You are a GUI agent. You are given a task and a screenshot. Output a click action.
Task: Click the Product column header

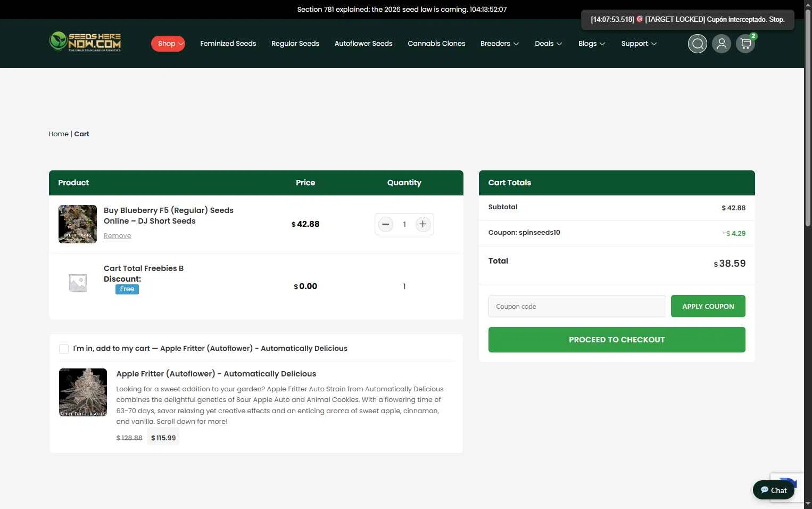[x=73, y=183]
